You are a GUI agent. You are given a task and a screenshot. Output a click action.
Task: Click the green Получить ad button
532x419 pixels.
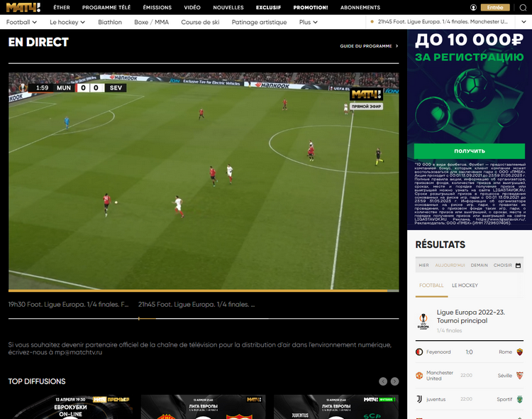470,151
